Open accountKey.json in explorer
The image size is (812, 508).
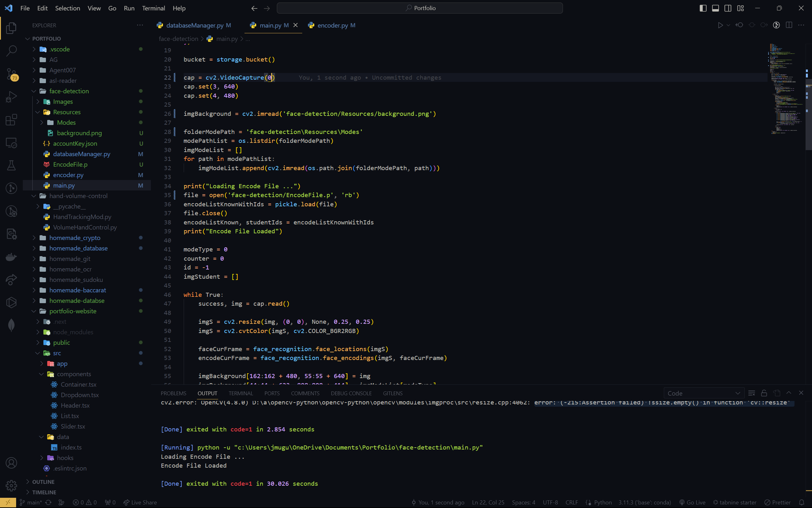point(86,144)
